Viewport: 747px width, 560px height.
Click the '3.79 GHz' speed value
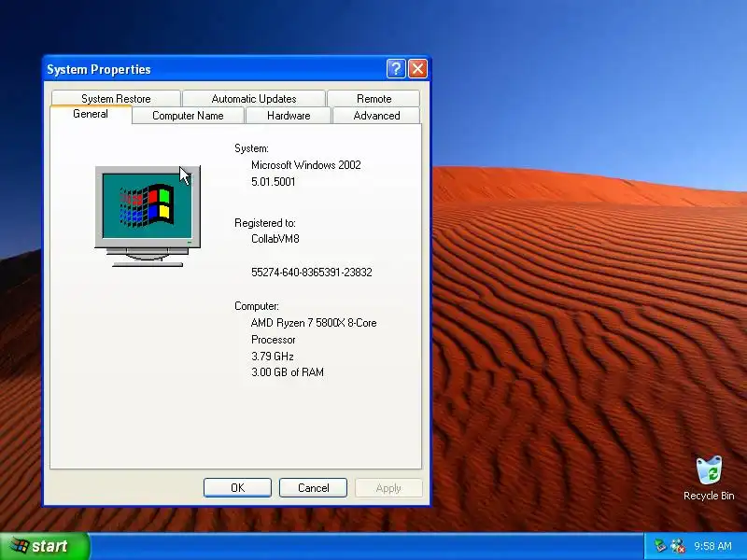272,357
